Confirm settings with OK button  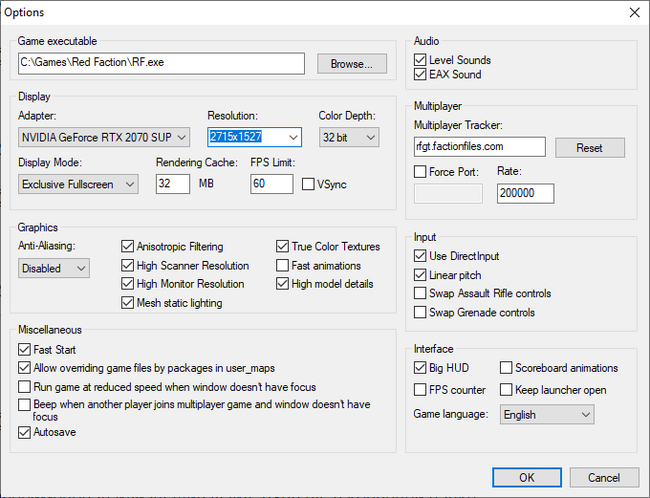click(526, 477)
